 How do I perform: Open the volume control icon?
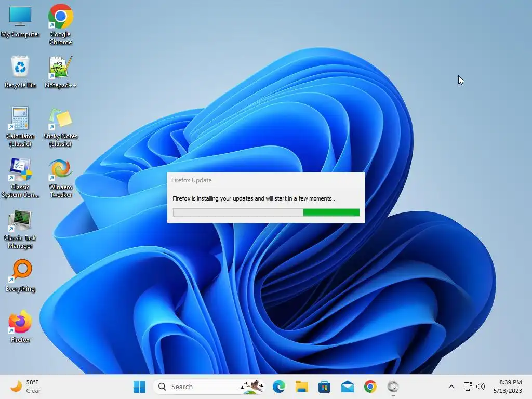481,387
